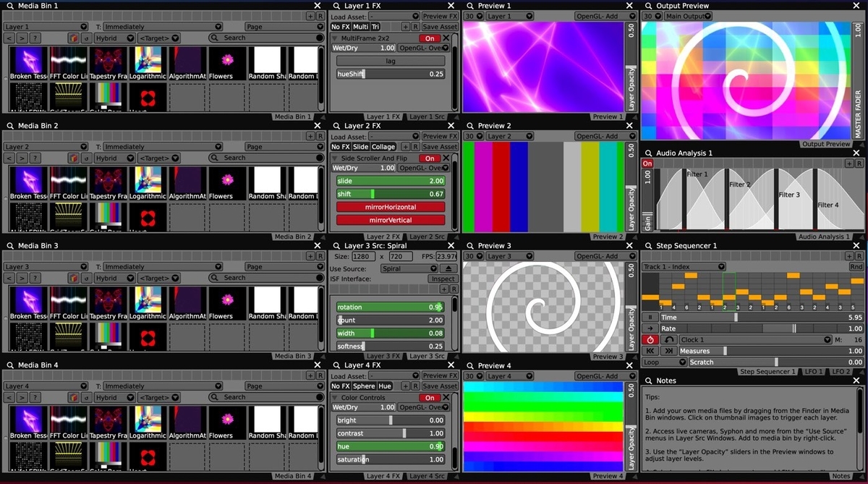This screenshot has width=868, height=484.
Task: Click the orange cube icon in Media Bin 1
Action: tap(73, 38)
